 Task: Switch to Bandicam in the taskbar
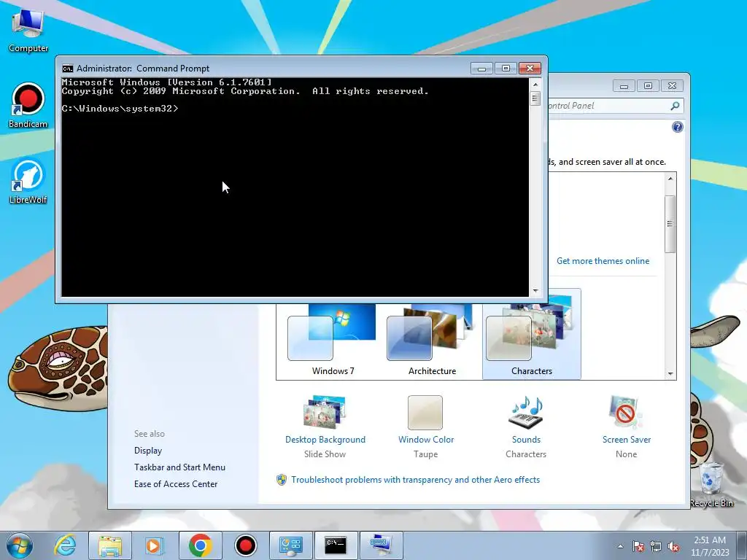point(245,545)
